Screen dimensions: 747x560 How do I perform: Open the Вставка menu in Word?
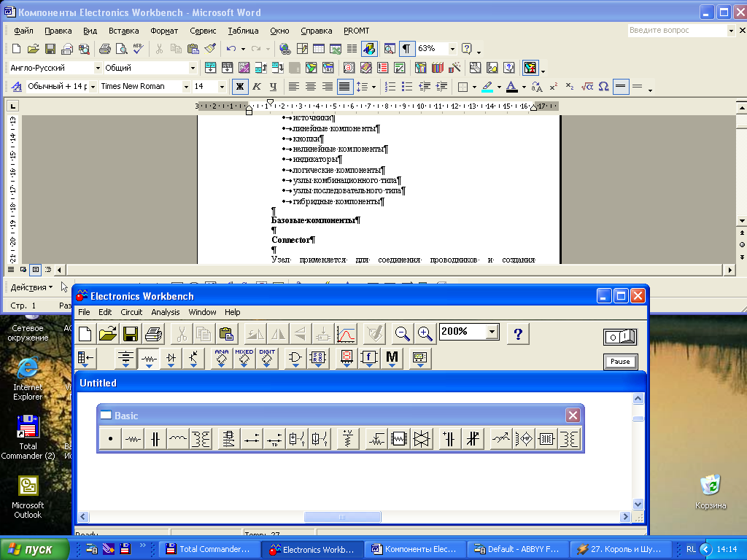(123, 31)
